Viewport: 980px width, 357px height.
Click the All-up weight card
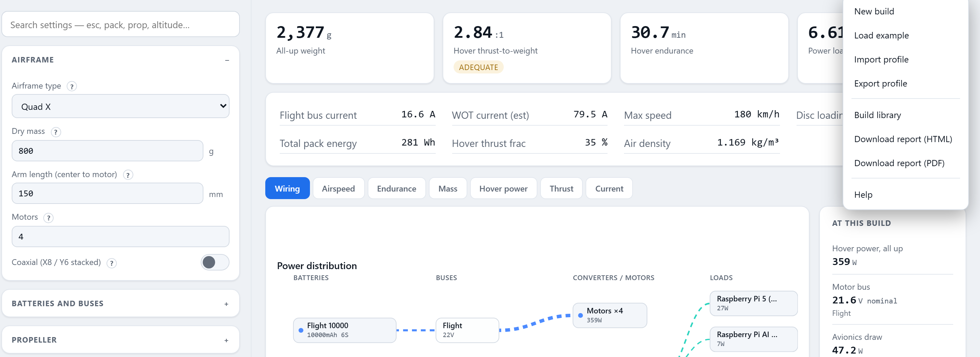click(349, 48)
